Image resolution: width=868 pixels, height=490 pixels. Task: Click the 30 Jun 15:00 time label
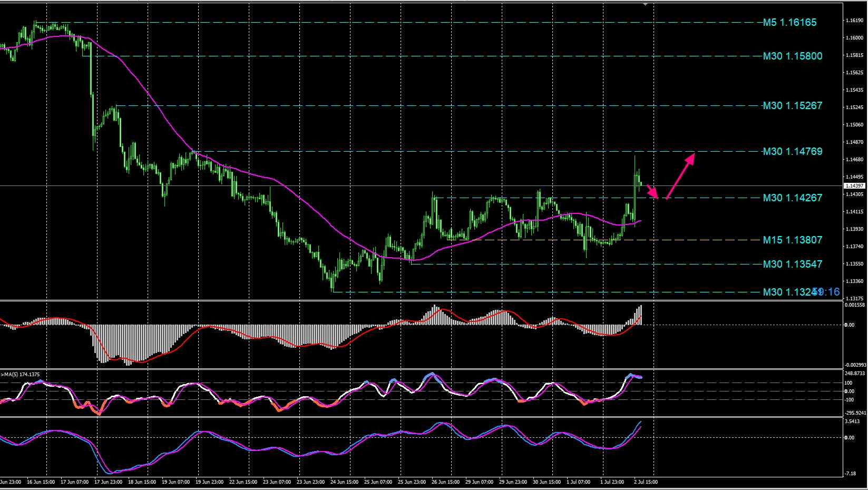click(547, 482)
